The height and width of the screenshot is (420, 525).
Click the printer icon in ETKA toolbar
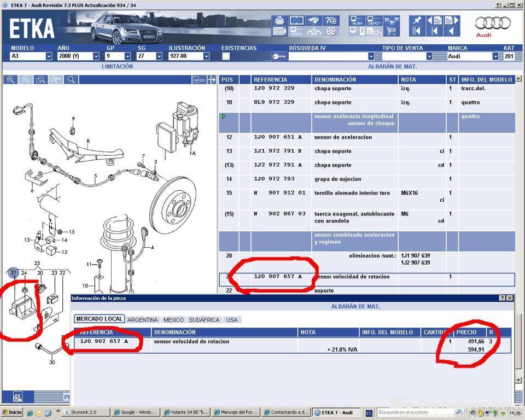[x=279, y=21]
